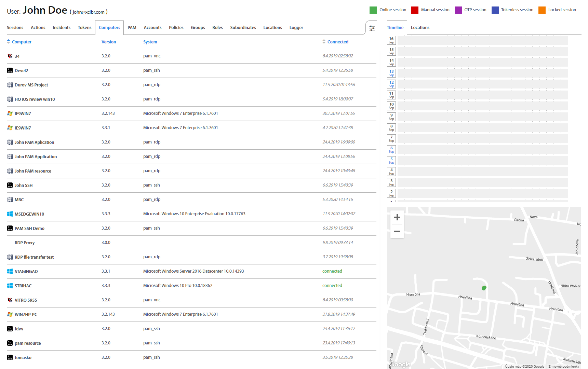Open the Google map terms link
588x369 pixels.
(x=563, y=366)
